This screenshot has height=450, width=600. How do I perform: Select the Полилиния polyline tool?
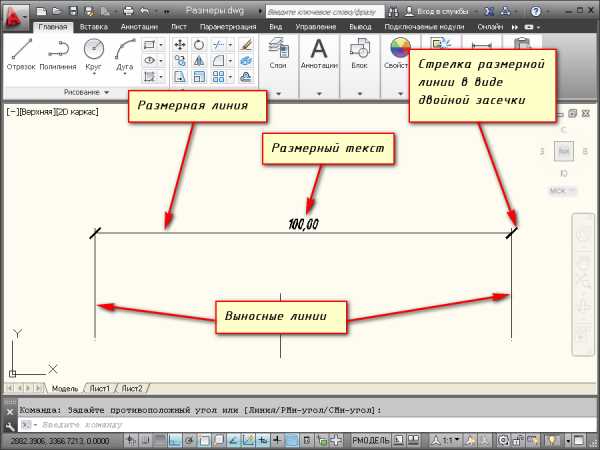click(x=58, y=54)
